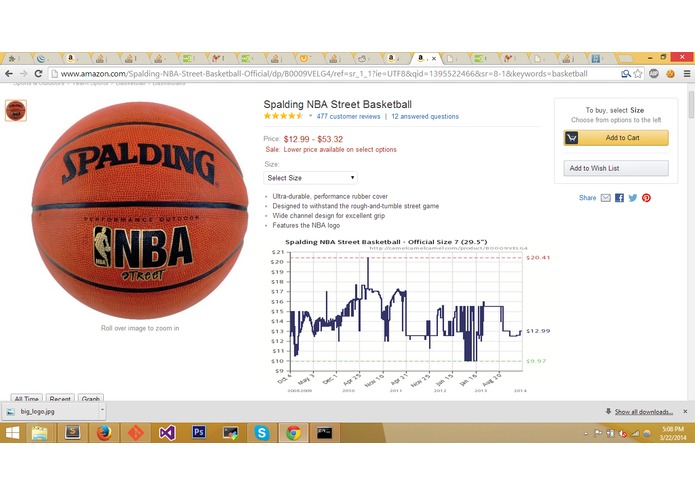The width and height of the screenshot is (695, 494).
Task: Click the Recent graph tab
Action: tap(60, 398)
